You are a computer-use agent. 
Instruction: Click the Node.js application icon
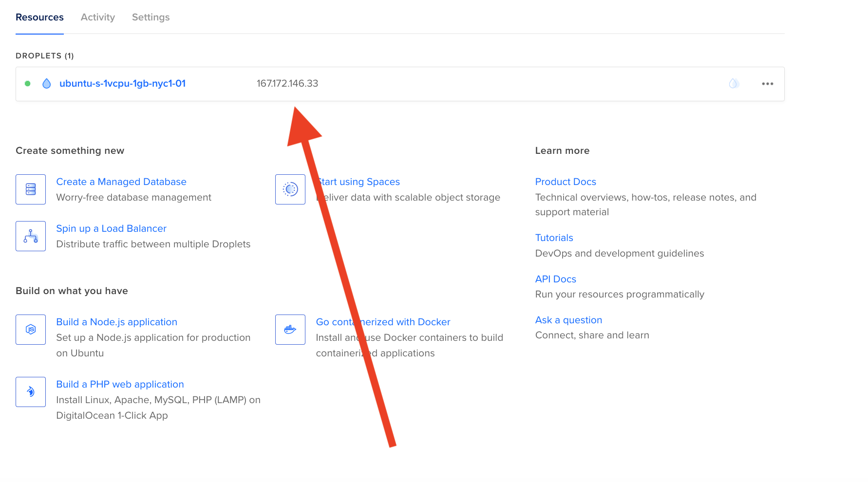pyautogui.click(x=30, y=329)
